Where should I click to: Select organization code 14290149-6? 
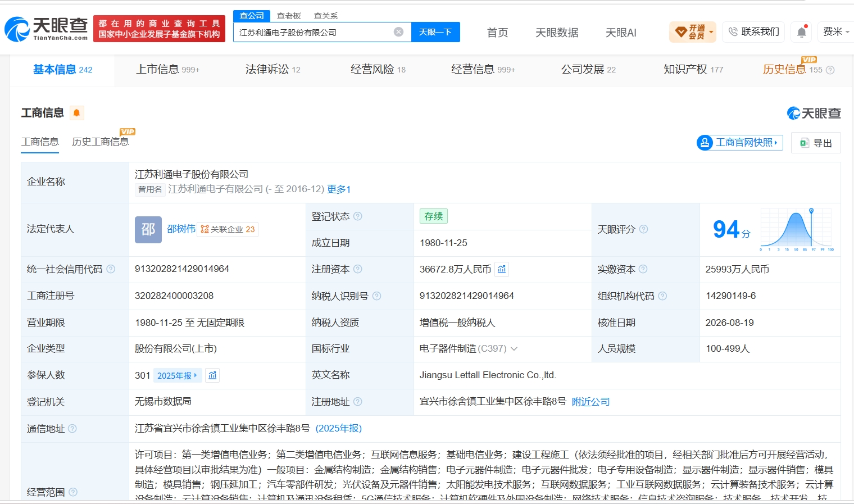730,296
